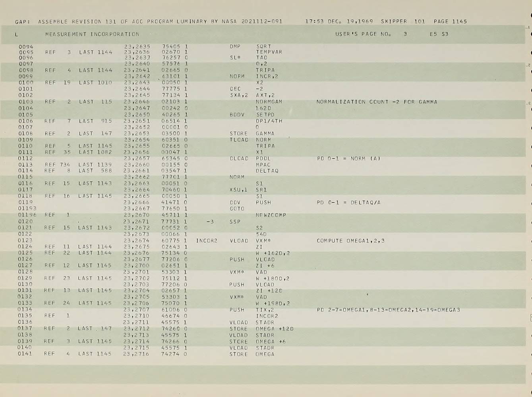Select the AXT,2 operand

pos(265,95)
